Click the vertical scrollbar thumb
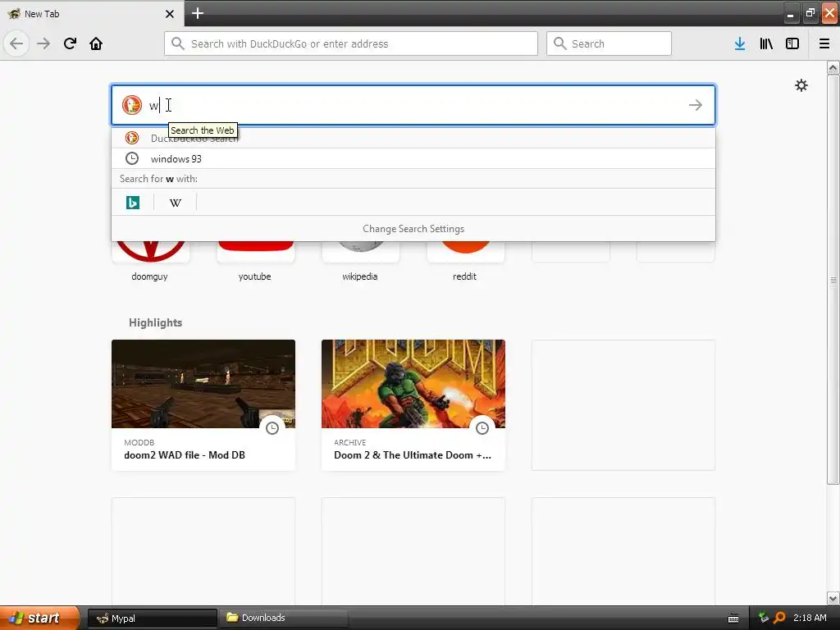Viewport: 840px width, 630px height. pos(833,280)
